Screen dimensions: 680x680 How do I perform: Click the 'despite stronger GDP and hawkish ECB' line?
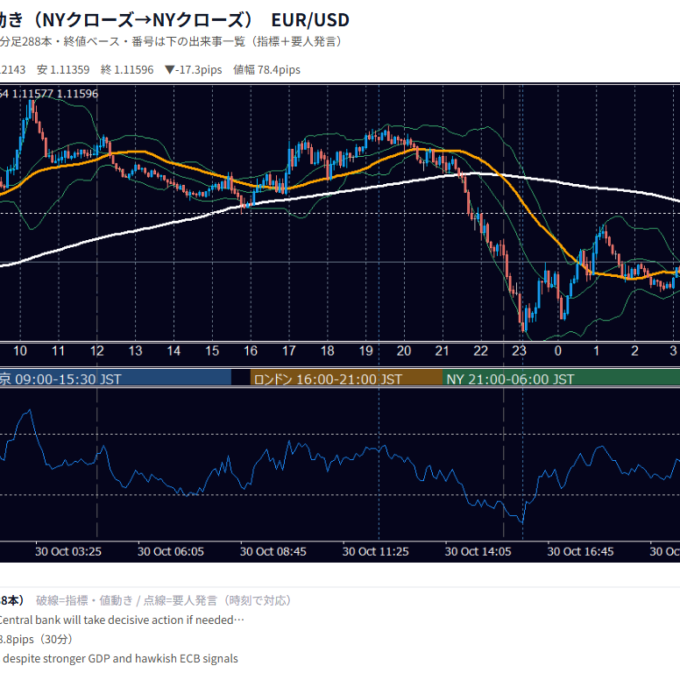pos(120,659)
